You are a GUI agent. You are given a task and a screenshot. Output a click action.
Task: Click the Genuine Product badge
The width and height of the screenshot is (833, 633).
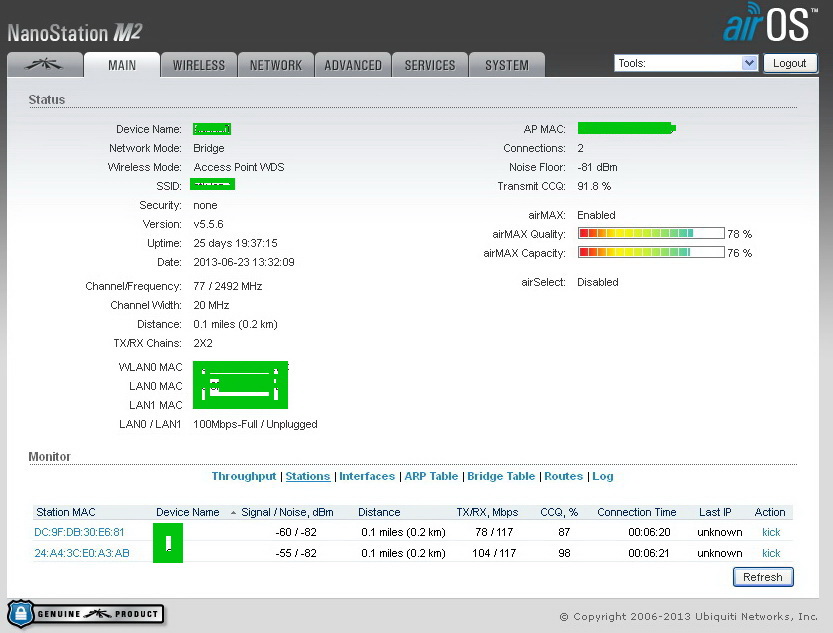[86, 613]
